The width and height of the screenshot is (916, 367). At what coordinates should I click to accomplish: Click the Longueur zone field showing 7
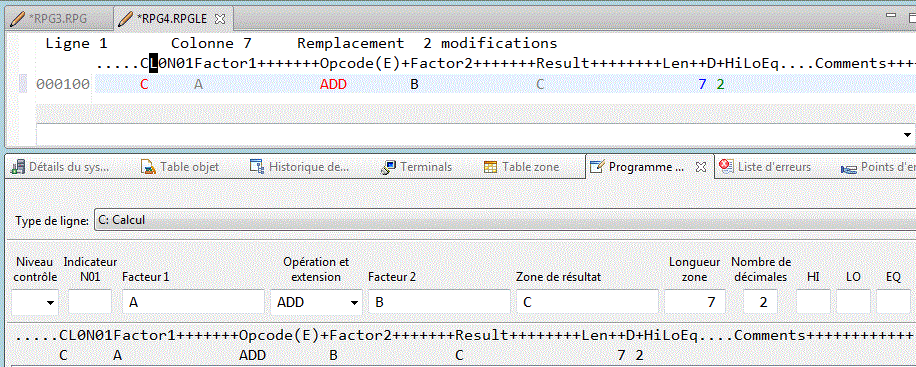coord(695,302)
